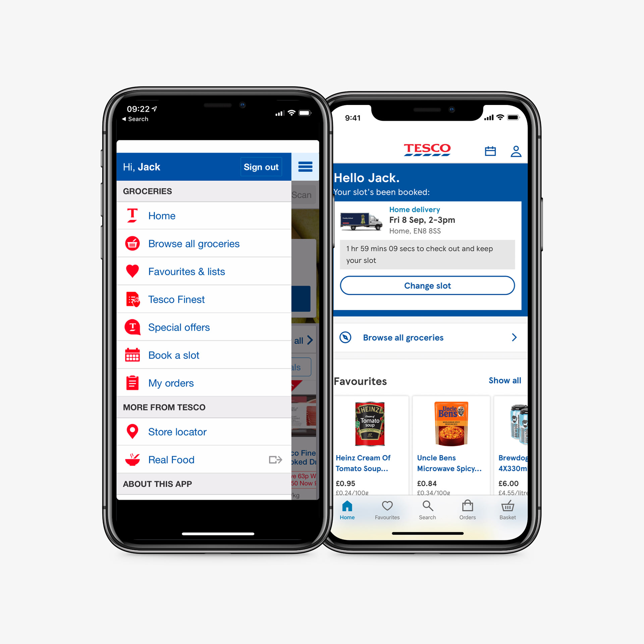Tap the user profile icon top right
The width and height of the screenshot is (644, 644).
[x=514, y=150]
